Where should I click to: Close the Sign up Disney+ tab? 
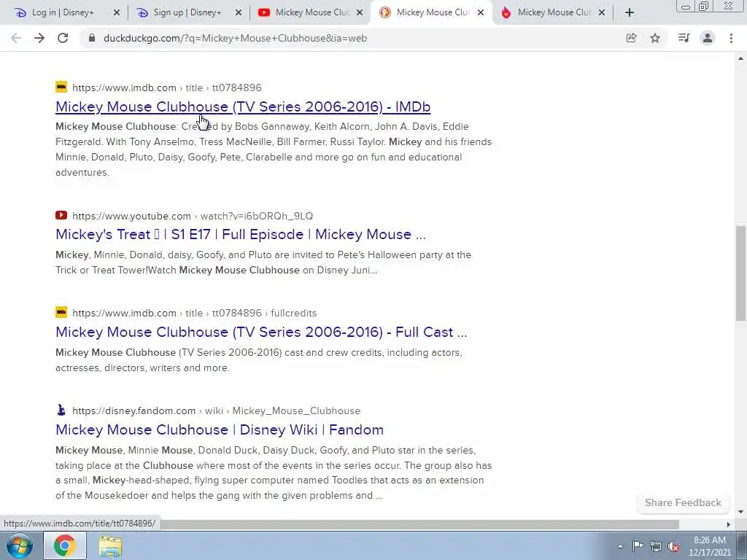(x=239, y=13)
